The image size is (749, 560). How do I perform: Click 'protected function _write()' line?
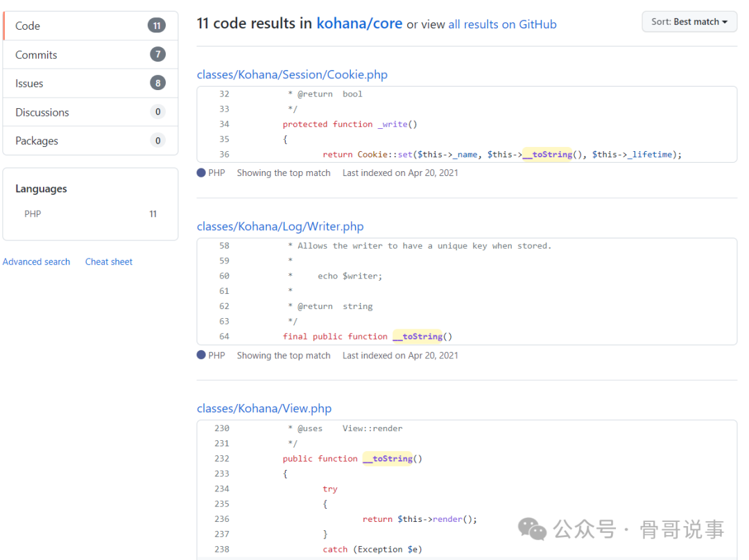pos(350,124)
